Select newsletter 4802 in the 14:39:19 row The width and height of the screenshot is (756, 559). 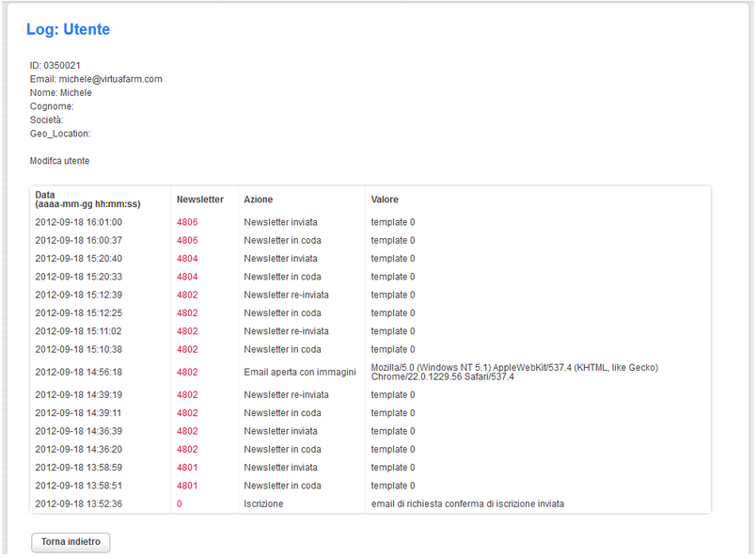[x=187, y=395]
